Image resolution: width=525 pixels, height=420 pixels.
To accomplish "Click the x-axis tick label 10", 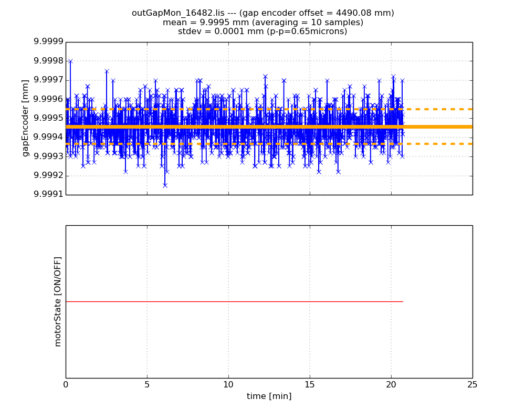I will tap(228, 385).
